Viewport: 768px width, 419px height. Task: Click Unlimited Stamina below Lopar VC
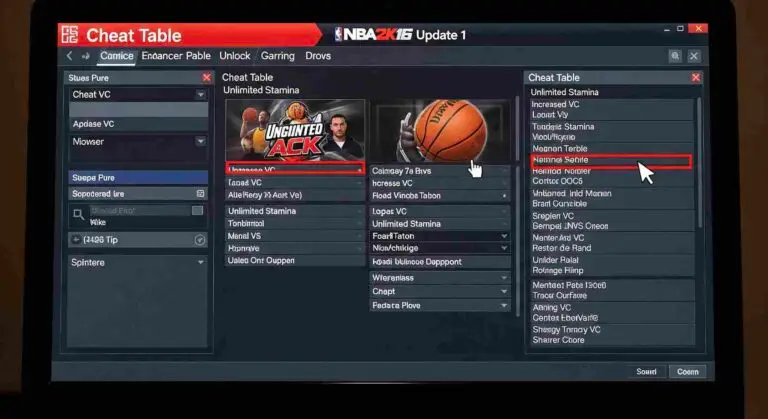click(x=439, y=223)
